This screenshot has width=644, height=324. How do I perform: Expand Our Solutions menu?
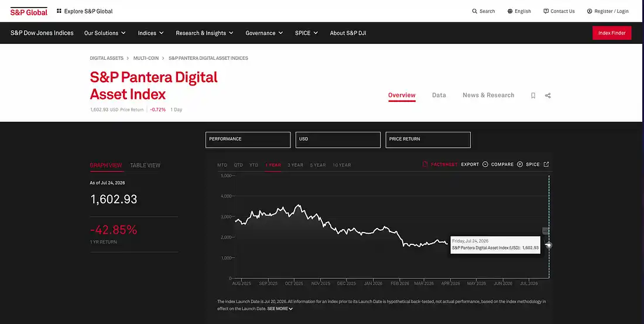click(105, 33)
